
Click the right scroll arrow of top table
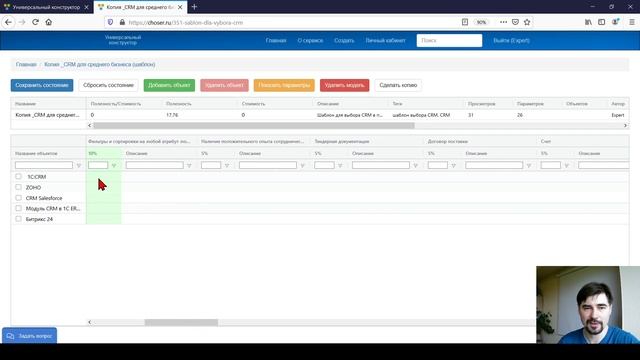pos(625,125)
